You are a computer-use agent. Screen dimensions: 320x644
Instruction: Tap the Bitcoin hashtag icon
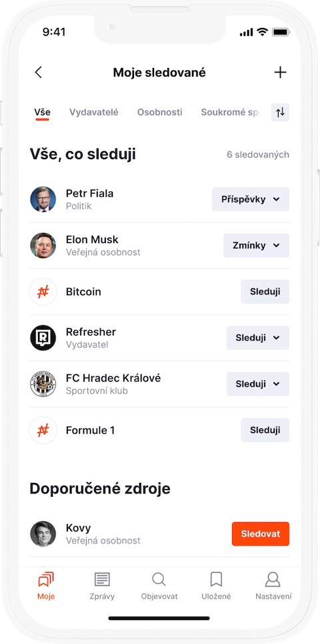[x=43, y=292]
